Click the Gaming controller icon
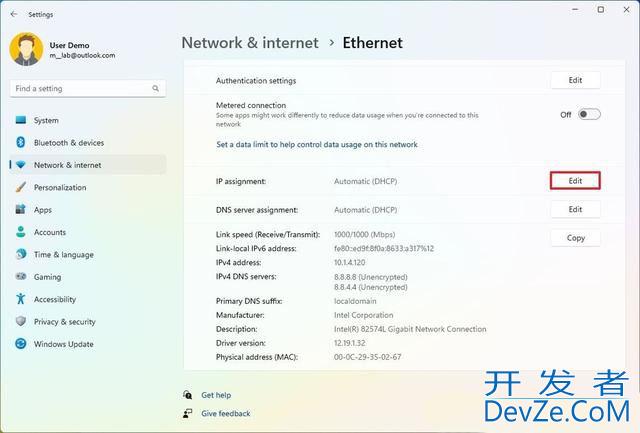This screenshot has width=640, height=433. (21, 276)
